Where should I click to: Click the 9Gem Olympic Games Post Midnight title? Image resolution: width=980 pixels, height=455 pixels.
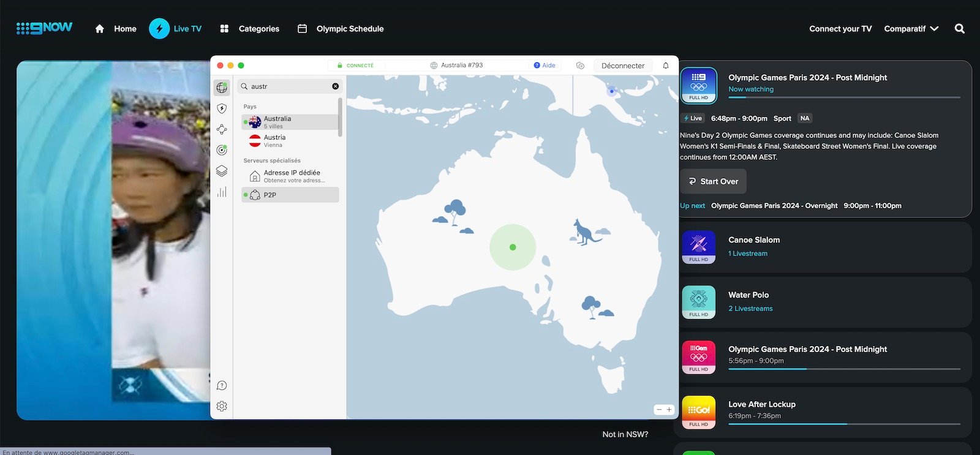coord(807,349)
